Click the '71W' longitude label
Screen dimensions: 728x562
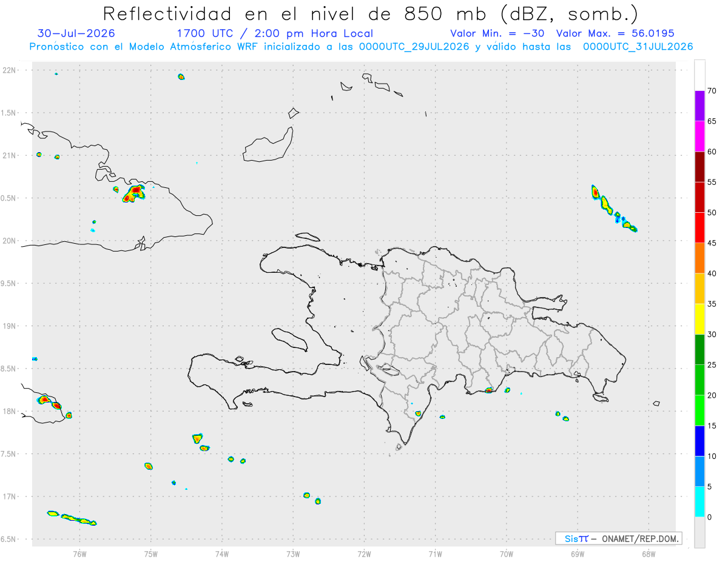click(435, 554)
